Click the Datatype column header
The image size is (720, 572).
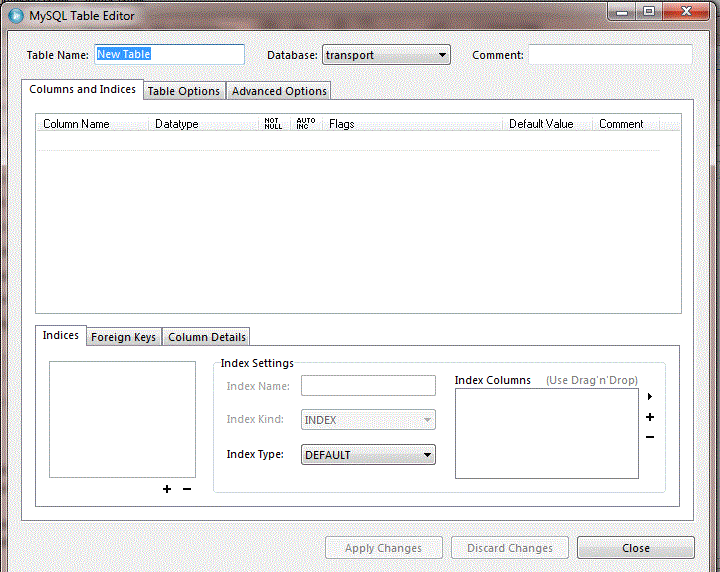click(204, 123)
